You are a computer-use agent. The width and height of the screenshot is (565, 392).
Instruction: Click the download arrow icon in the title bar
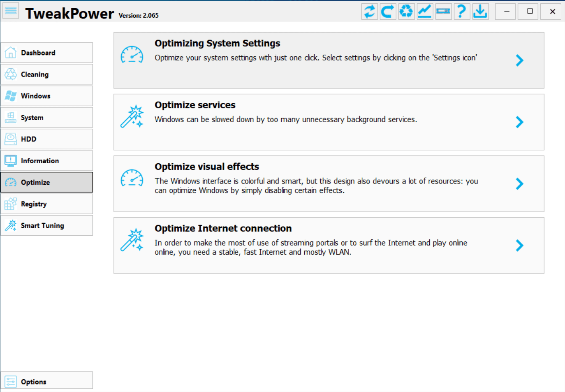480,11
